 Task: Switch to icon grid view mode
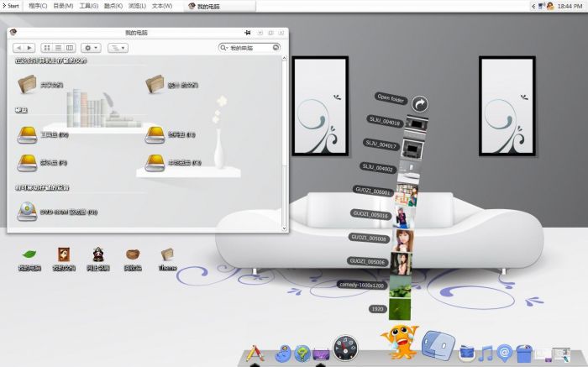coord(47,48)
